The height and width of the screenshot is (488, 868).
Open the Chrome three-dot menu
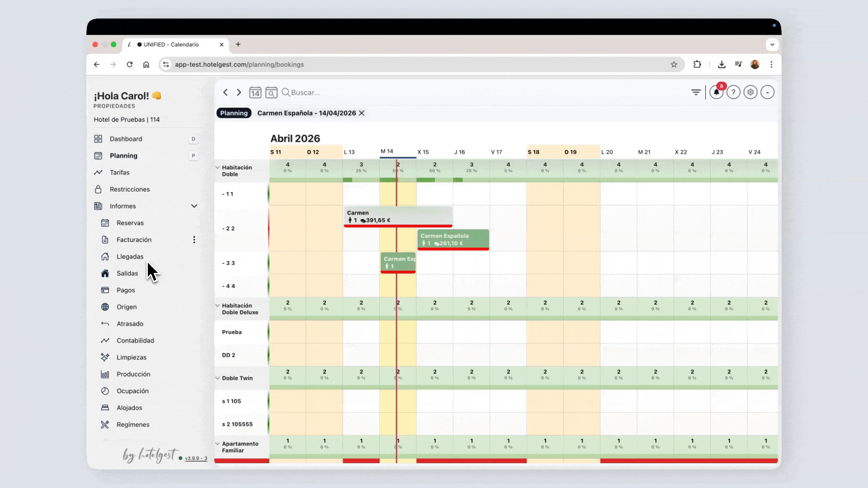tap(772, 65)
